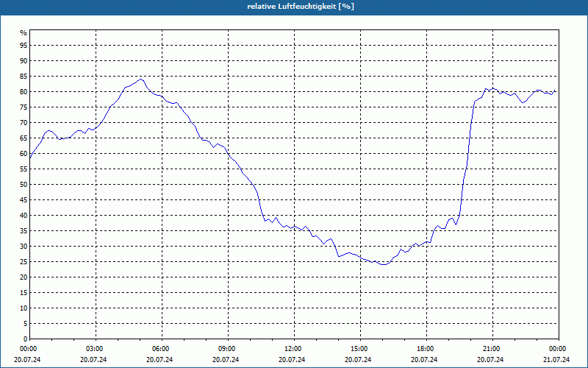Select the y-axis label "20"
The width and height of the screenshot is (588, 368).
24,277
